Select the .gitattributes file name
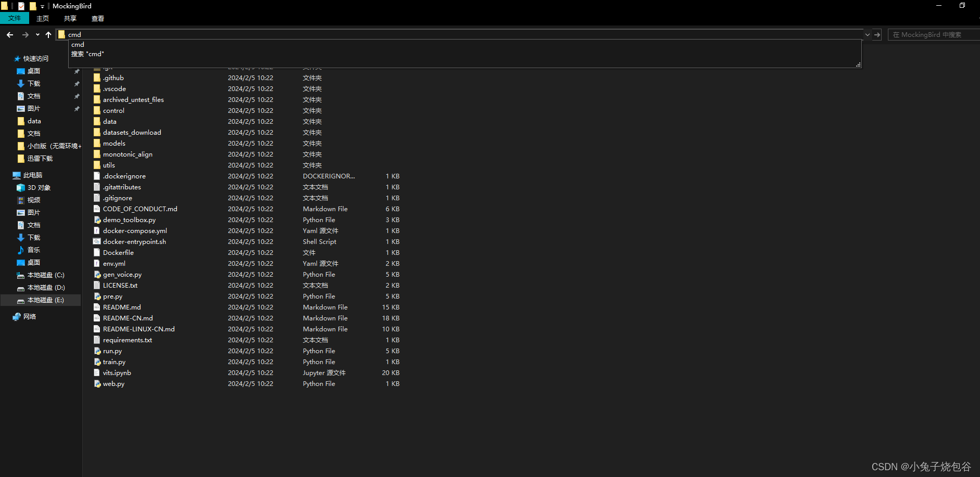 [122, 187]
